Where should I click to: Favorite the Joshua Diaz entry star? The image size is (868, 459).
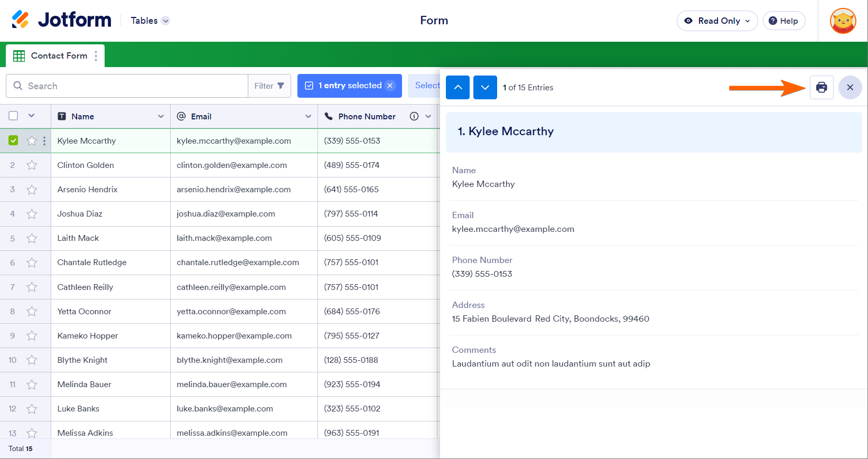coord(32,214)
